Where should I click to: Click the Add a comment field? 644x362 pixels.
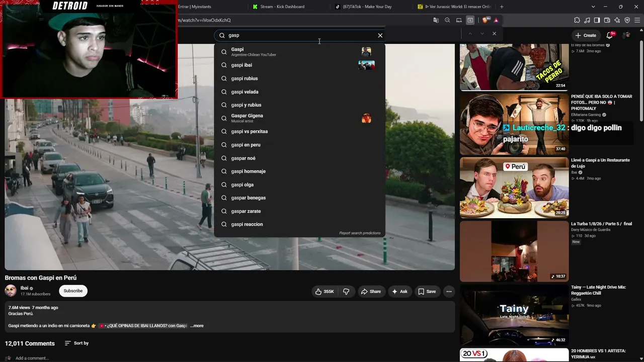tap(32, 358)
